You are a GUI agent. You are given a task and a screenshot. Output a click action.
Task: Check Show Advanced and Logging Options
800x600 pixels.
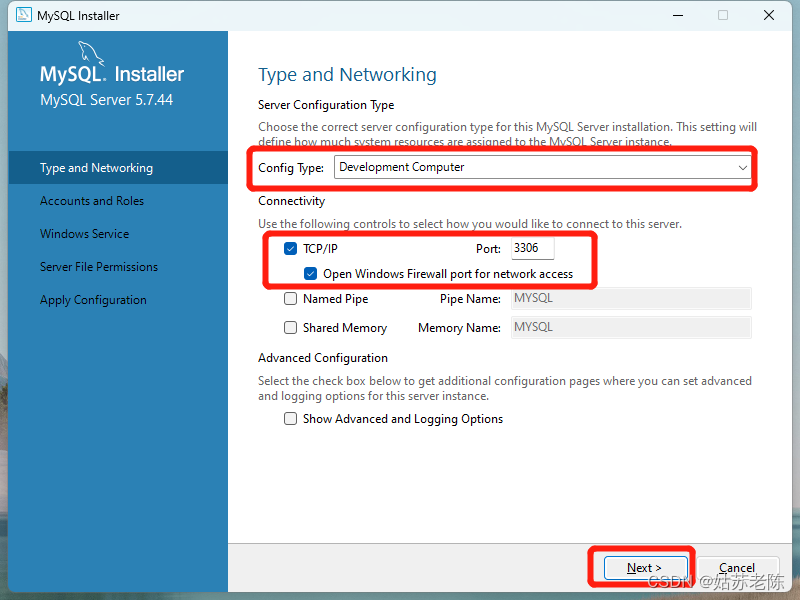tap(290, 419)
